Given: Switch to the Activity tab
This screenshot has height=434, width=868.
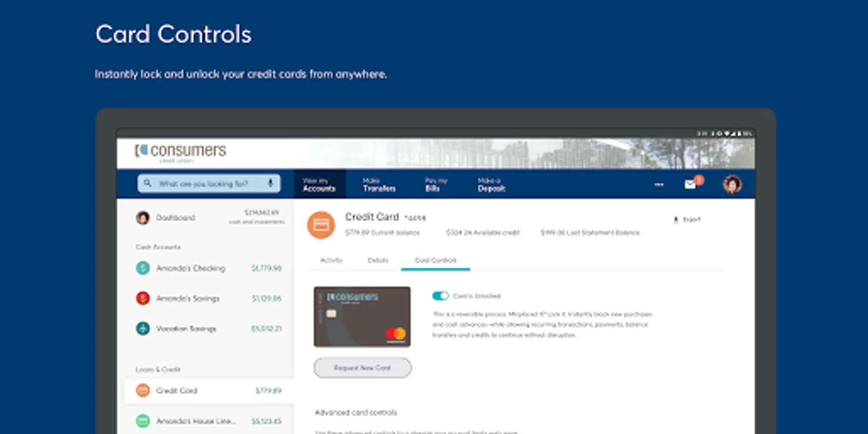Looking at the screenshot, I should 331,260.
